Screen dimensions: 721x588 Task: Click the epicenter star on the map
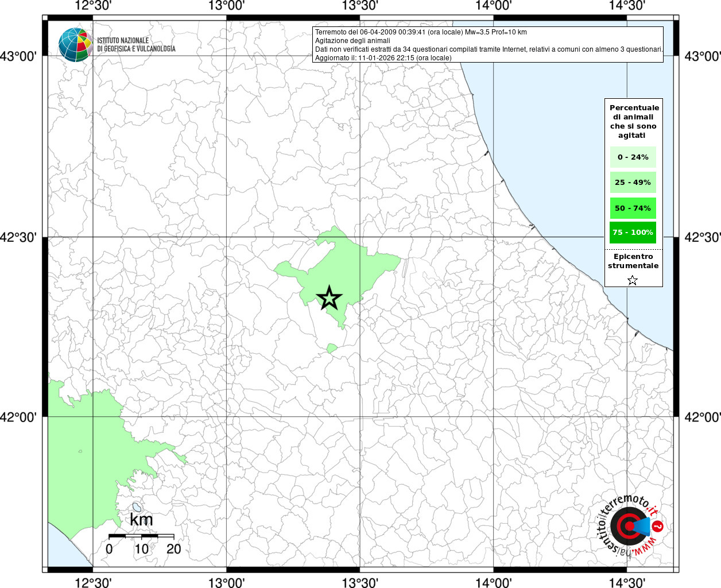click(330, 297)
